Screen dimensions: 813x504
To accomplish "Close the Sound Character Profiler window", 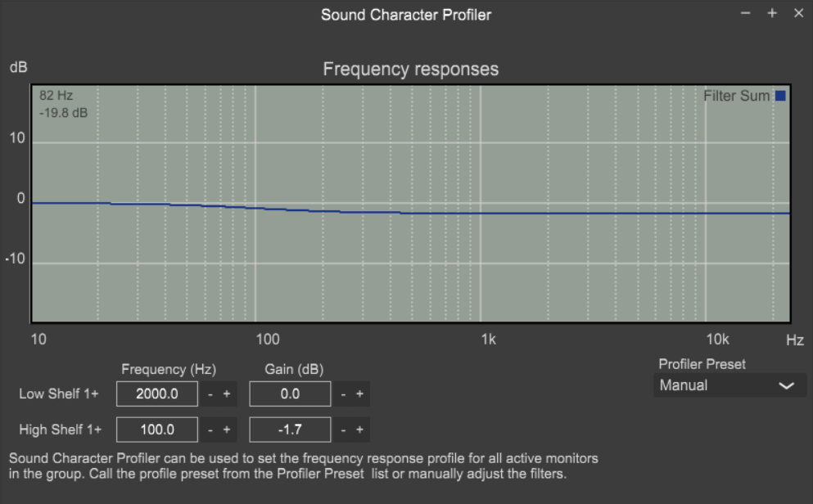I will (x=798, y=13).
